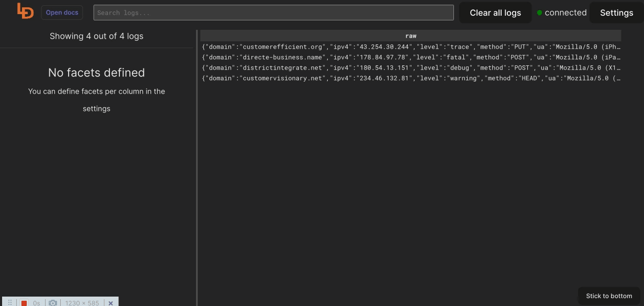Click the orange LD logo icon

25,11
